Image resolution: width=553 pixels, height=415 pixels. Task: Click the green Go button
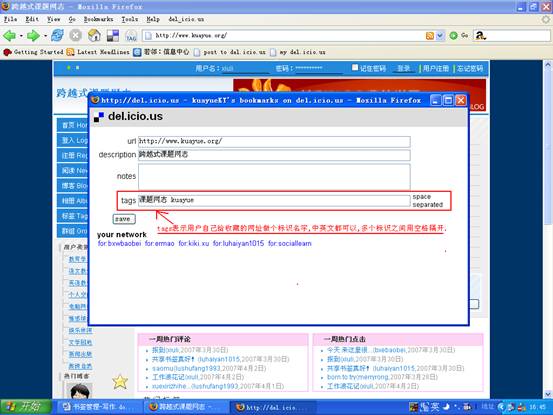(x=459, y=35)
